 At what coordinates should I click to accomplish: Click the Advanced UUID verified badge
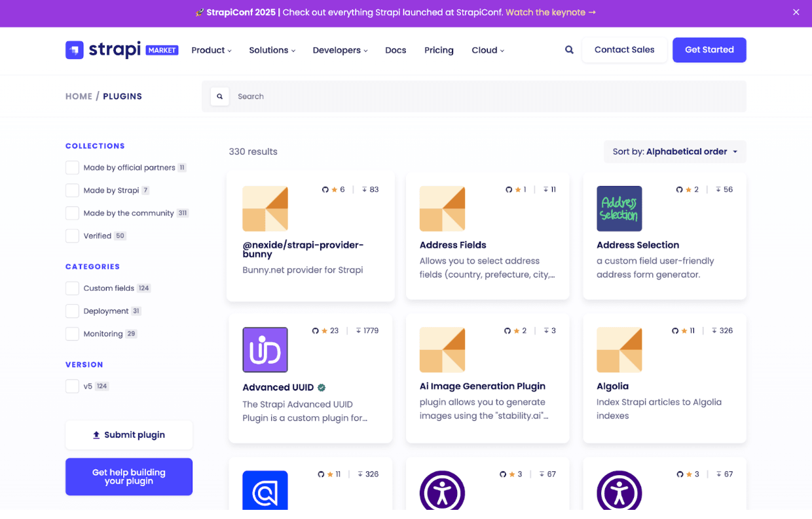click(x=322, y=387)
